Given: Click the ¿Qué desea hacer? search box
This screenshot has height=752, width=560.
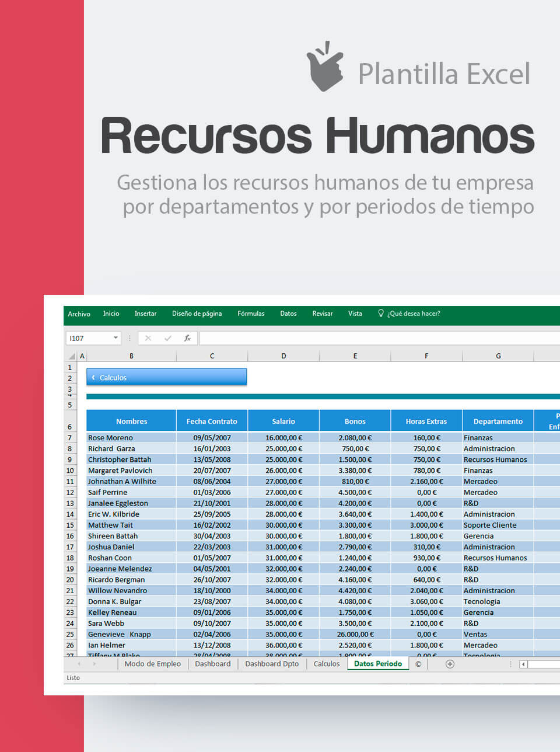Looking at the screenshot, I should coord(414,314).
